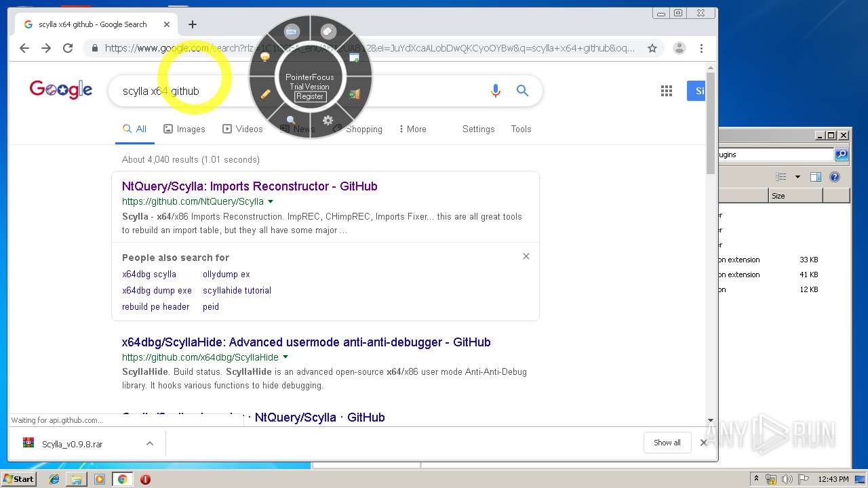Open media player taskbar icon
Viewport: 868px width, 488px height.
pyautogui.click(x=100, y=479)
